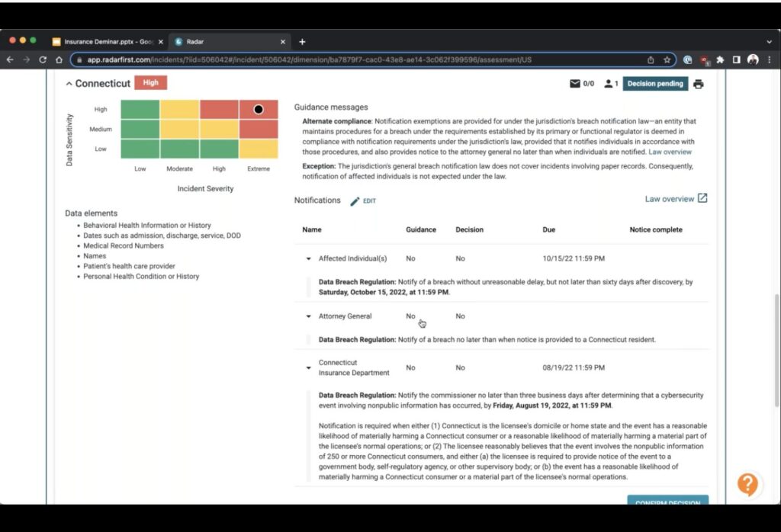Open the Law overview link with external icon
The width and height of the screenshot is (781, 532).
(676, 199)
